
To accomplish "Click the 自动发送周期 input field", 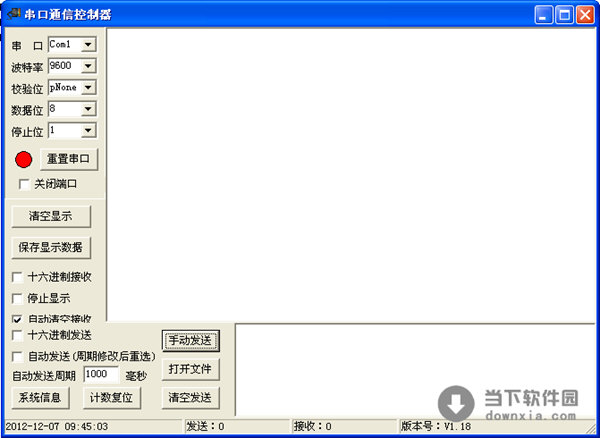I will pos(101,374).
